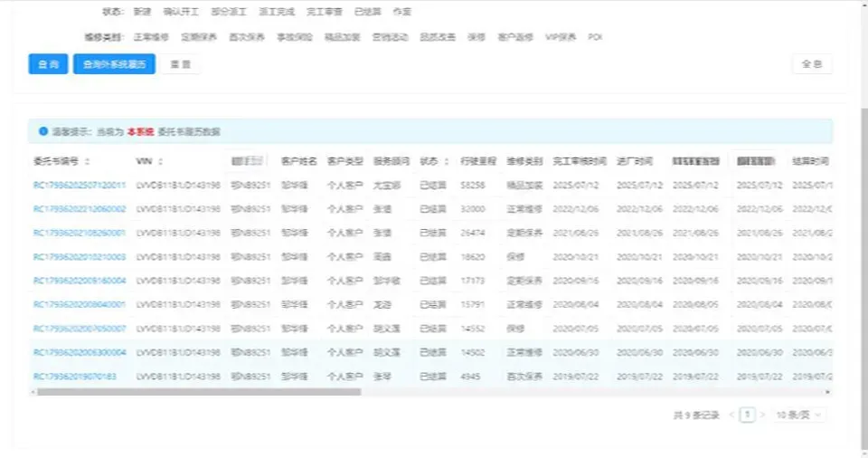Sort by the 委托书编号 column sort icon
This screenshot has height=458, width=868.
click(88, 161)
